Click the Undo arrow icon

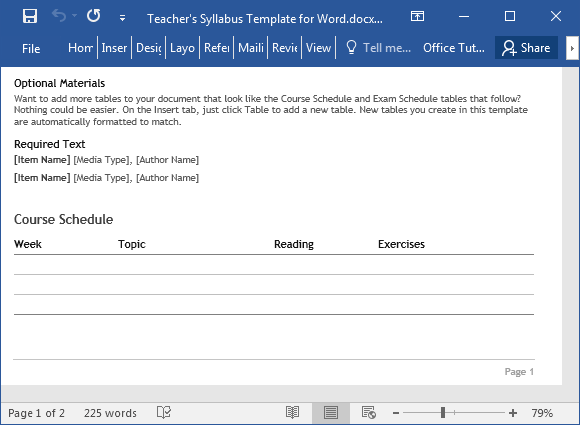59,16
